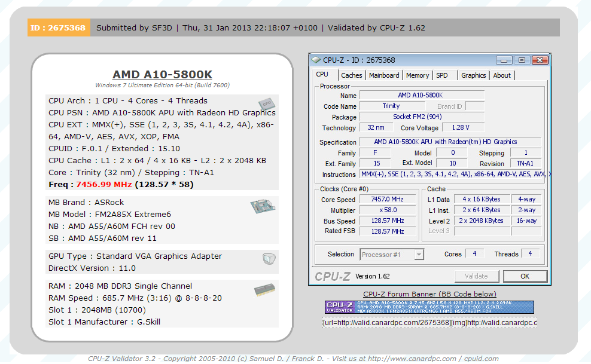This screenshot has width=591, height=364.
Task: Click CPU-Z Forum Banner link
Action: tap(429, 294)
